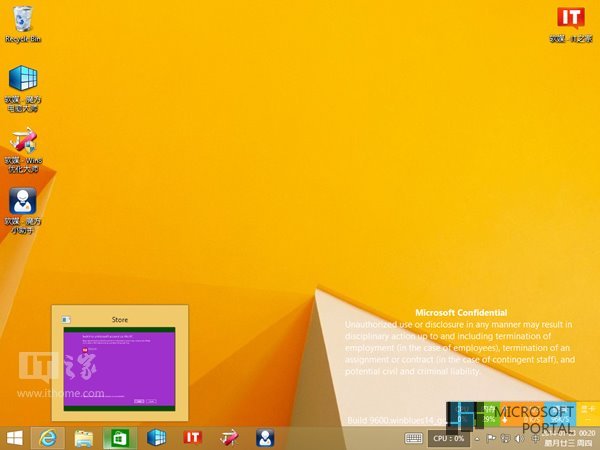Open Action Center flag icon
600x450 pixels.
[491, 439]
